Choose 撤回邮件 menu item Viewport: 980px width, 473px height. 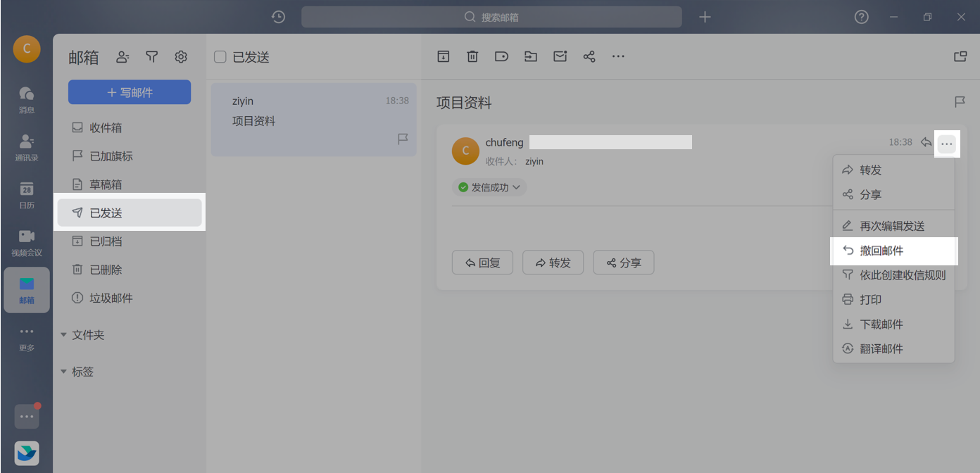click(x=893, y=251)
